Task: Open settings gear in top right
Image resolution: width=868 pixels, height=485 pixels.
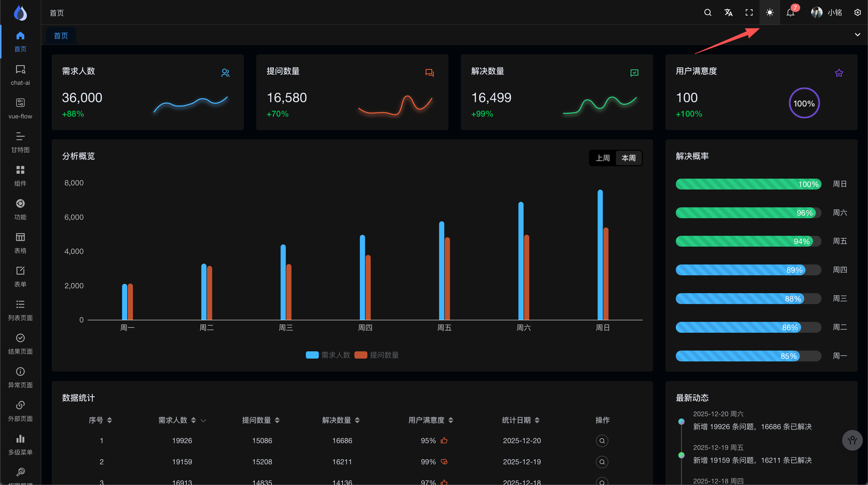Action: [x=858, y=12]
